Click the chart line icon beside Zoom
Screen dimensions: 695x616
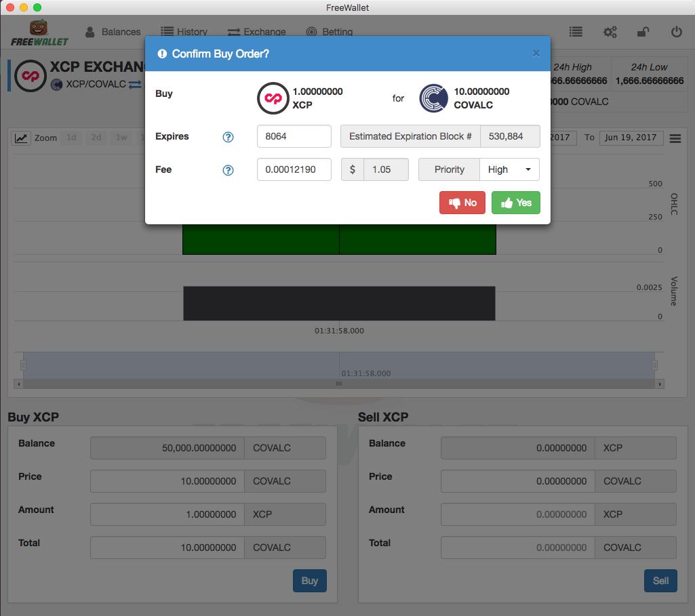pyautogui.click(x=21, y=138)
